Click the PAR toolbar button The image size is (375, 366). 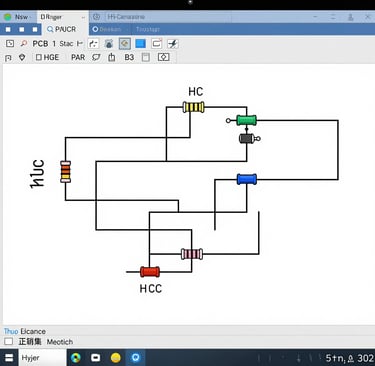coord(78,57)
